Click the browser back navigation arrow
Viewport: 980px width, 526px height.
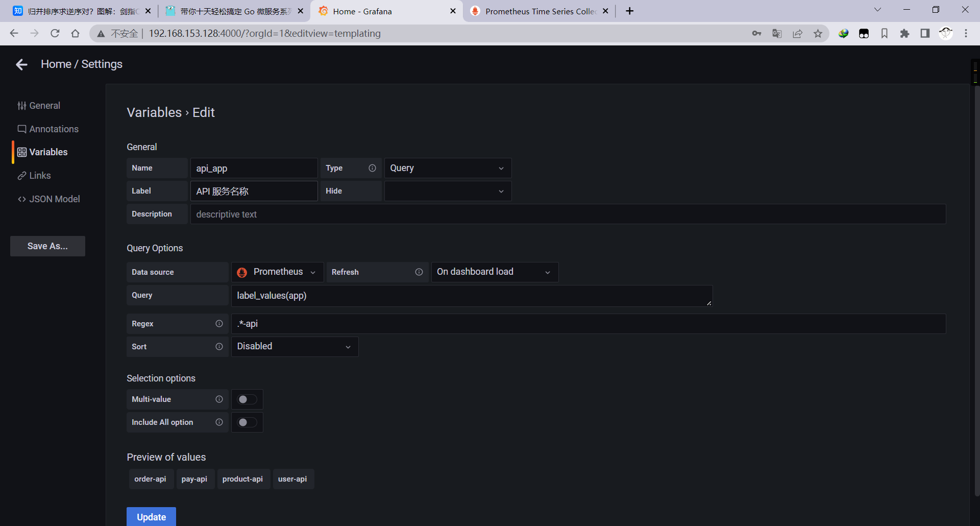14,33
